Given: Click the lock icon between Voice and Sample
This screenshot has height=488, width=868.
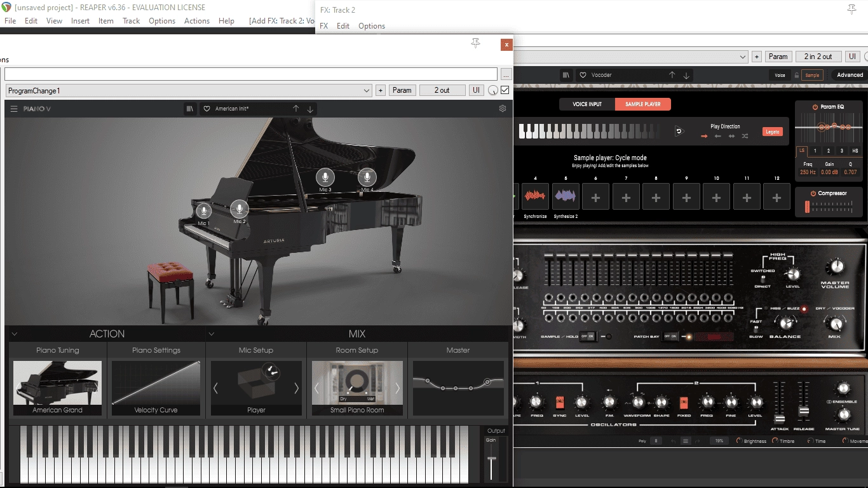Looking at the screenshot, I should tap(796, 75).
